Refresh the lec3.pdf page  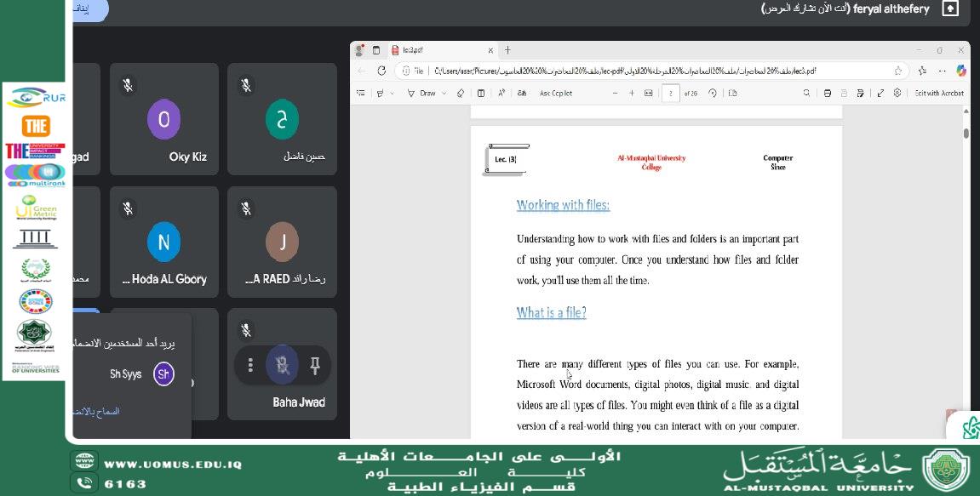(x=382, y=71)
